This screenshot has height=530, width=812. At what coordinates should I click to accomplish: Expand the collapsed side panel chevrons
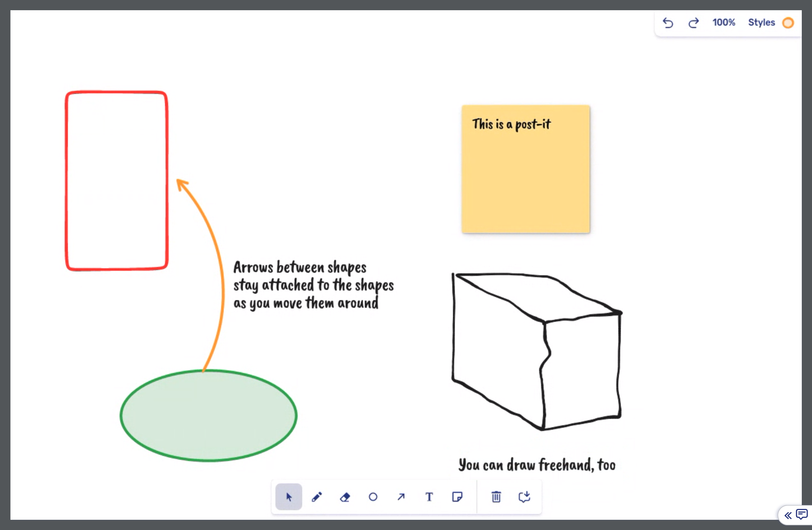coord(788,515)
